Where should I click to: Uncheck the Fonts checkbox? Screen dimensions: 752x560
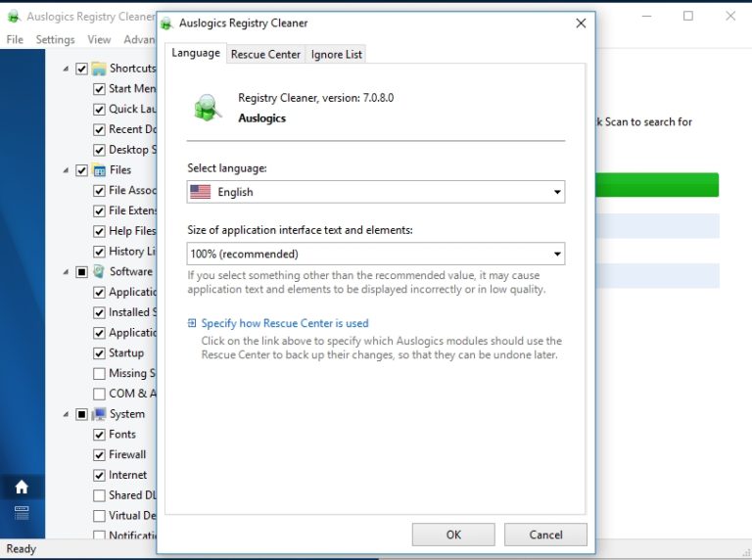click(99, 435)
